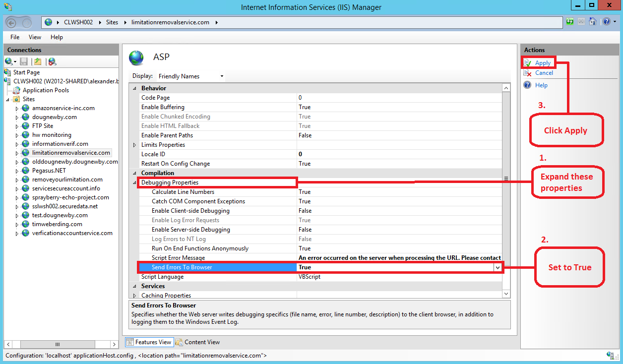Collapse the Compilation section
Viewport: 623px width, 364px height.
coord(134,173)
